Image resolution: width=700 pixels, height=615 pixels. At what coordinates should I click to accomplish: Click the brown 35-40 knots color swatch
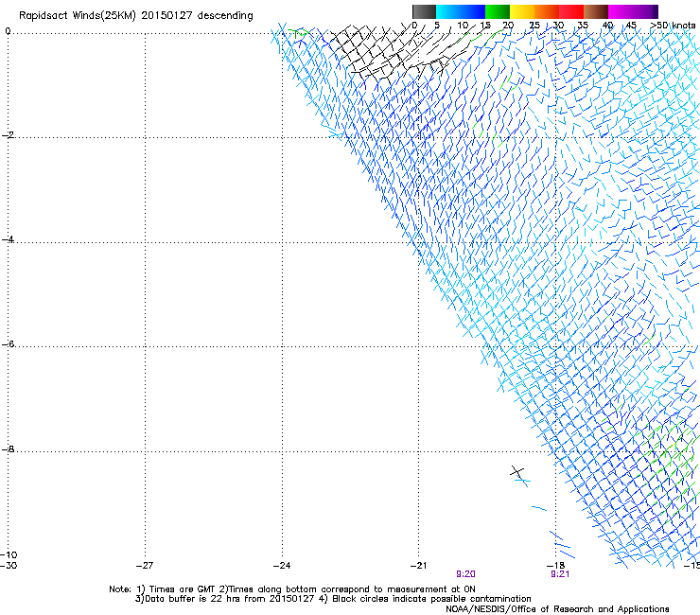coord(596,11)
